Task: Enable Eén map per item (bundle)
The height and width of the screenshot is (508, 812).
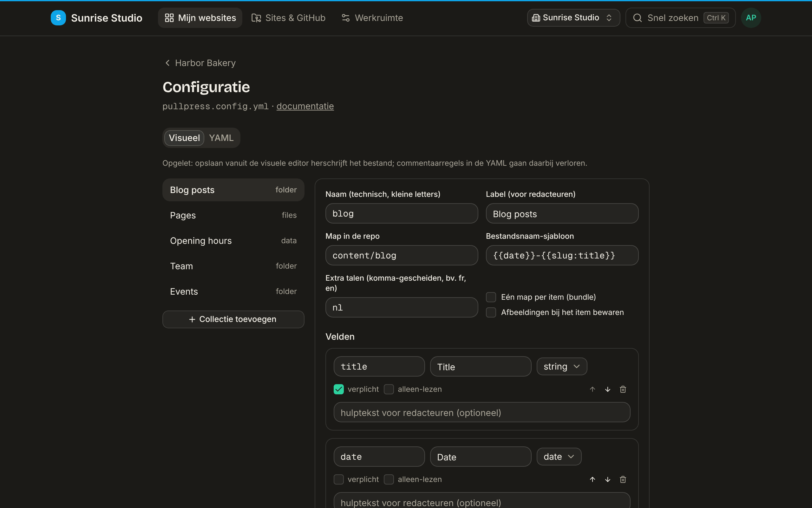Action: click(x=491, y=297)
